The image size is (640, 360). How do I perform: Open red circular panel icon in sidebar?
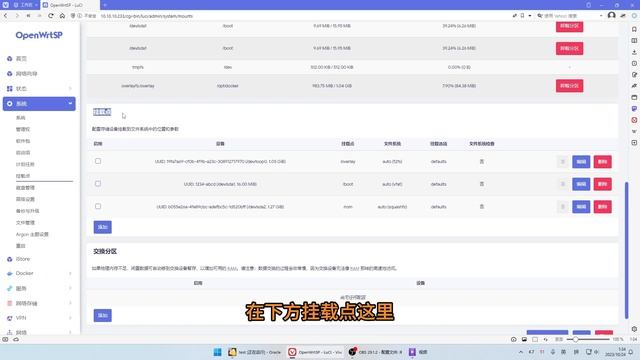point(634,120)
